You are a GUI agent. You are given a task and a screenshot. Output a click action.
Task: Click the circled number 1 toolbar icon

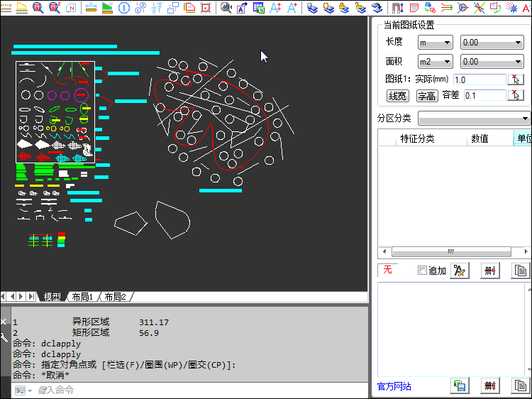point(123,8)
